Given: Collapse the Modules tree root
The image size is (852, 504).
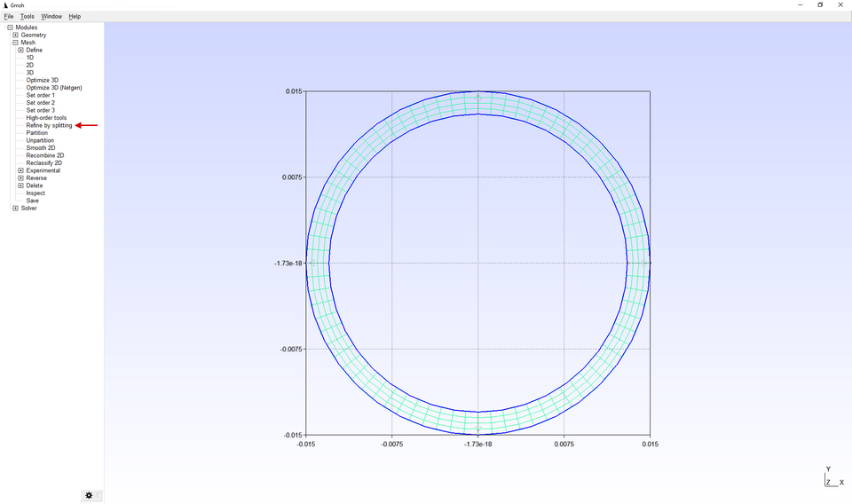Looking at the screenshot, I should pyautogui.click(x=10, y=28).
